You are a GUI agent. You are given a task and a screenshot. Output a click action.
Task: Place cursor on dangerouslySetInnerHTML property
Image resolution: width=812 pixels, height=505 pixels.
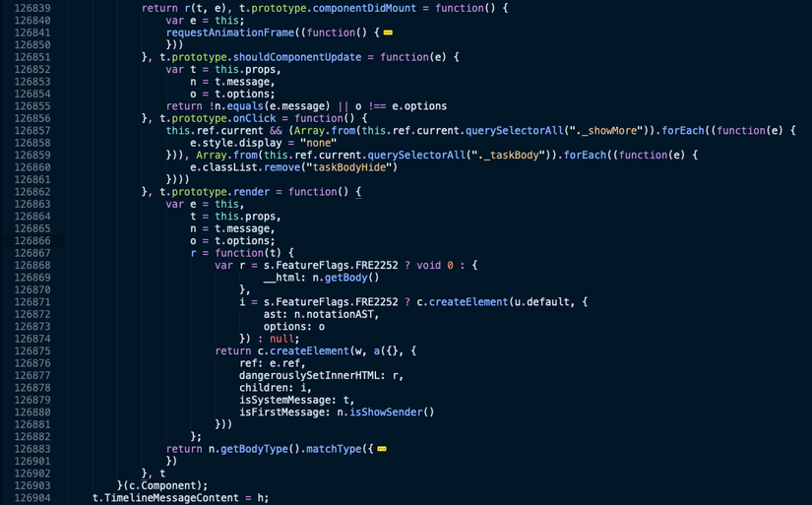[x=309, y=375]
